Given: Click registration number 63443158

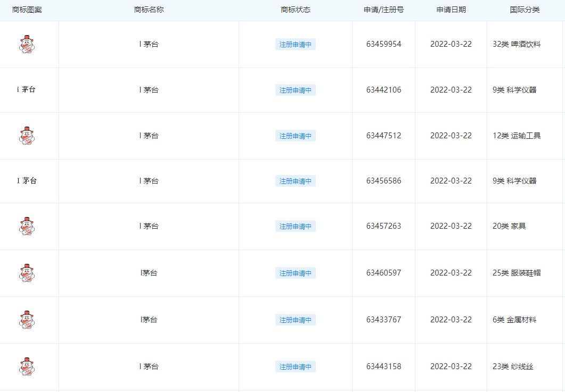Looking at the screenshot, I should 384,366.
